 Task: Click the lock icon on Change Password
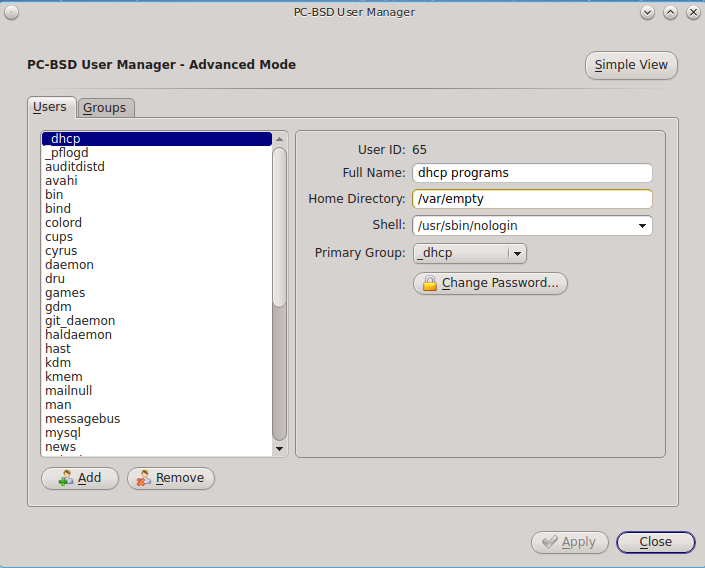tap(430, 284)
